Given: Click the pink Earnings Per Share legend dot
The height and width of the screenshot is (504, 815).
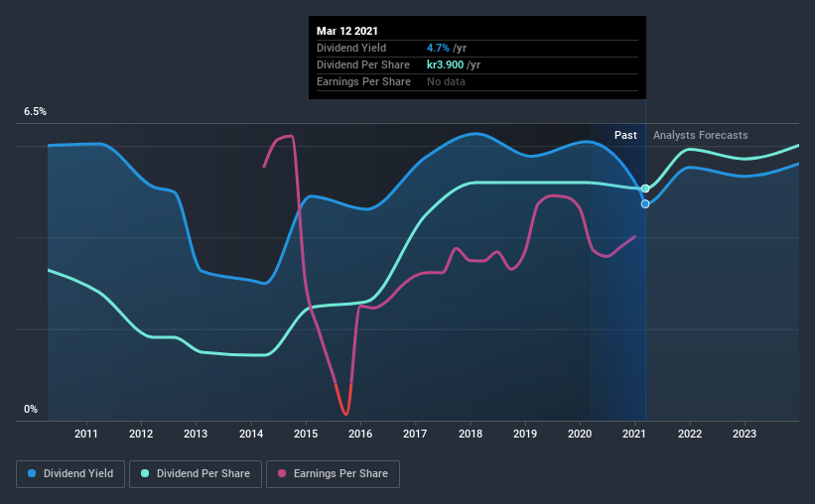Looking at the screenshot, I should (x=282, y=473).
